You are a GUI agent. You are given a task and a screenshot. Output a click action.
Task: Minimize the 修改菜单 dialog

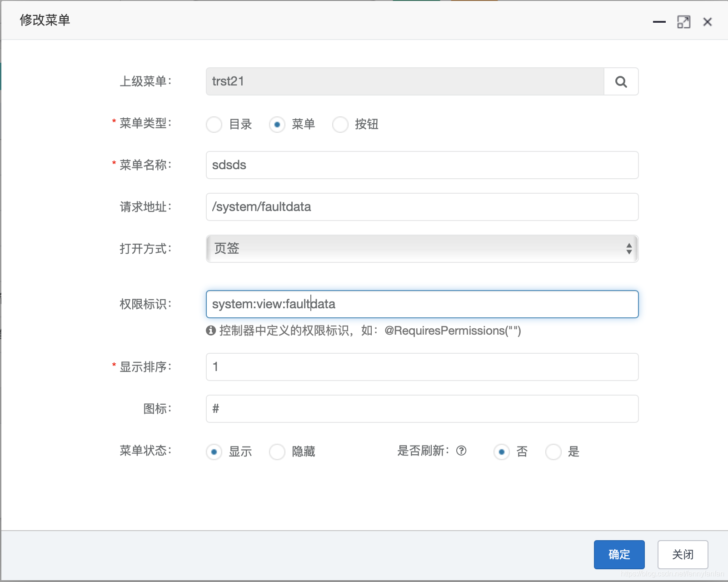click(659, 22)
